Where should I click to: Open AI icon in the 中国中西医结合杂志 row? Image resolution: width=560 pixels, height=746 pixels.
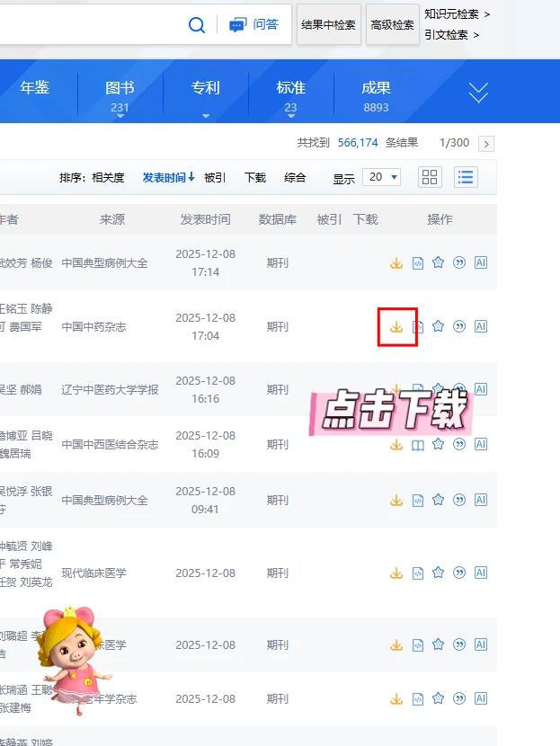pos(481,444)
